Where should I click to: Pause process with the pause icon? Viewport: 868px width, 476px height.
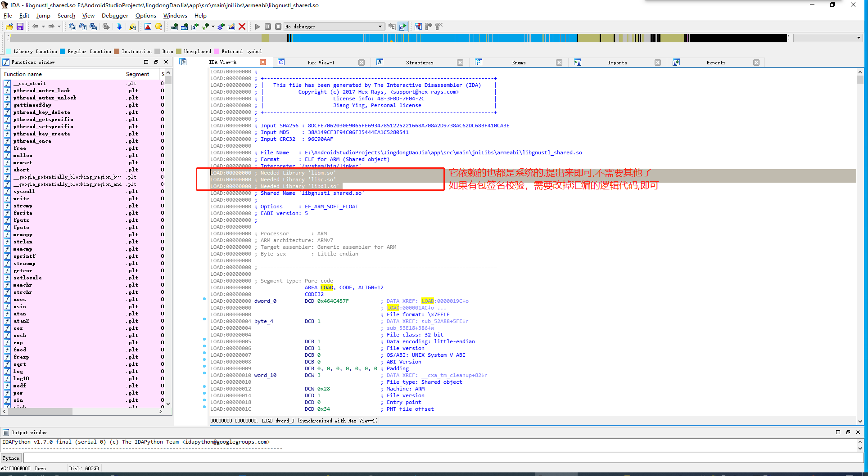[x=268, y=27]
